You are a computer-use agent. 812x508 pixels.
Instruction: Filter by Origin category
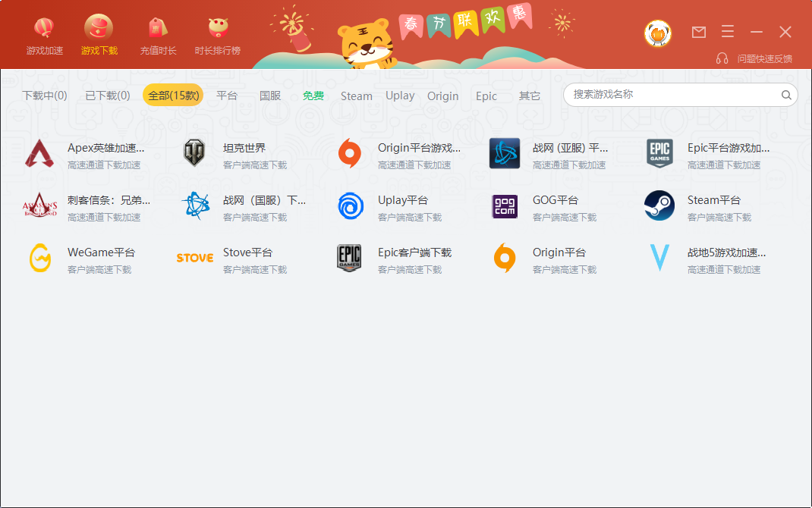click(x=442, y=96)
